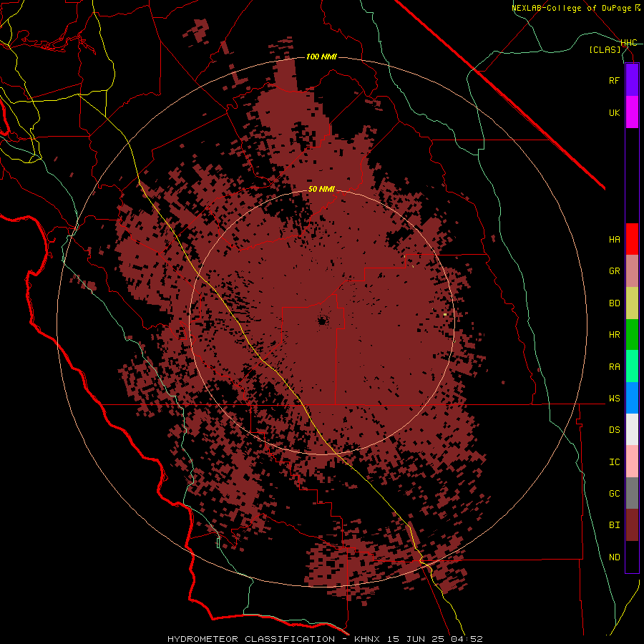Click the HA red legend swatch
This screenshot has width=644, height=644.
(x=632, y=239)
